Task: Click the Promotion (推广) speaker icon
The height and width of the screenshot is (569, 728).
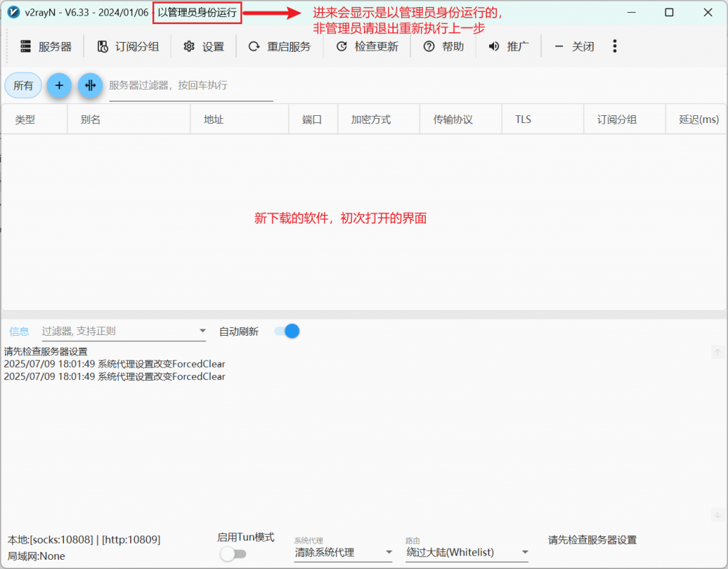Action: coord(494,47)
